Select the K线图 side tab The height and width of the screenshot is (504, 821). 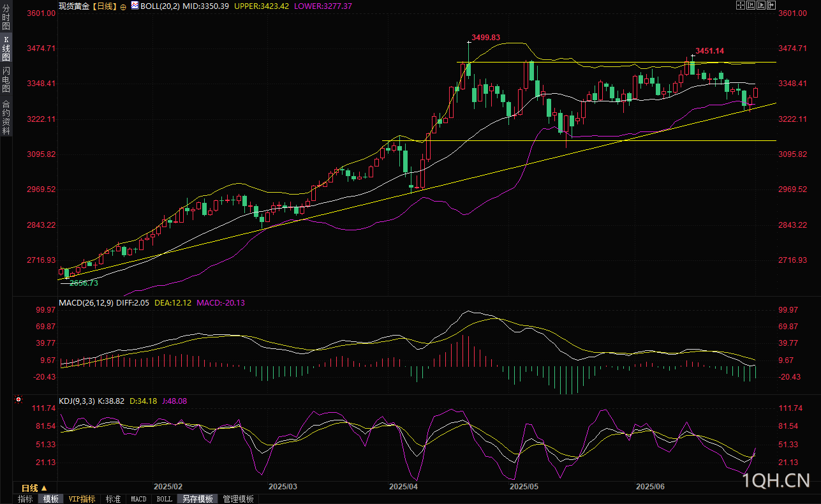pos(6,48)
